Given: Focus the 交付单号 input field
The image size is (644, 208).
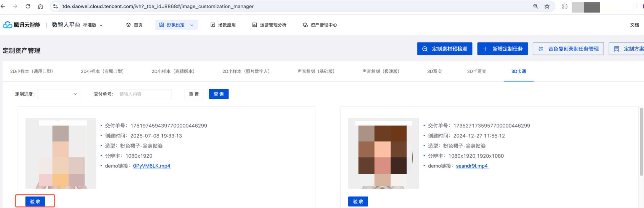Looking at the screenshot, I should pos(143,94).
